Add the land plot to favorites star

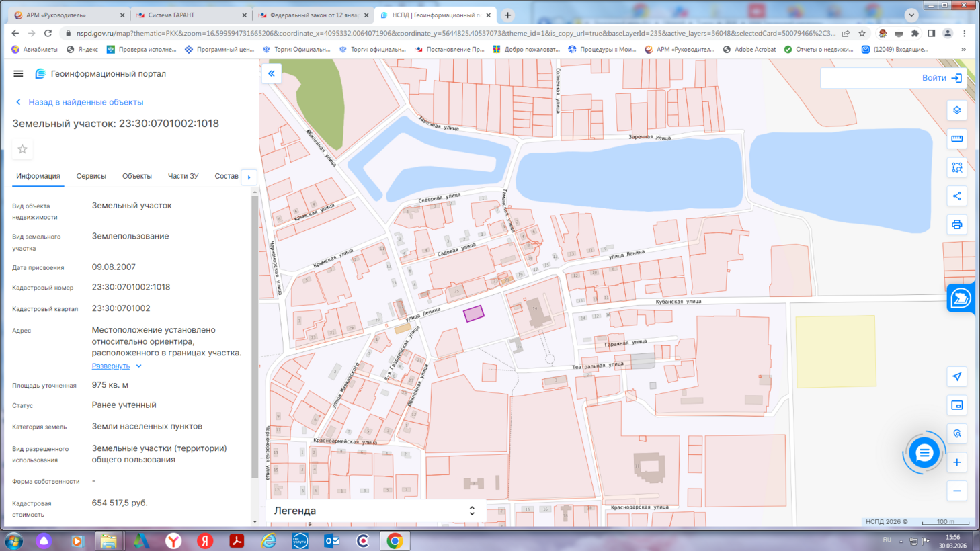tap(22, 149)
